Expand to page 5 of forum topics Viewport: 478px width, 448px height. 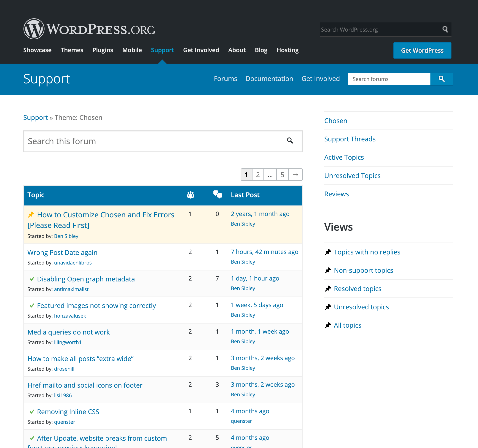point(282,174)
